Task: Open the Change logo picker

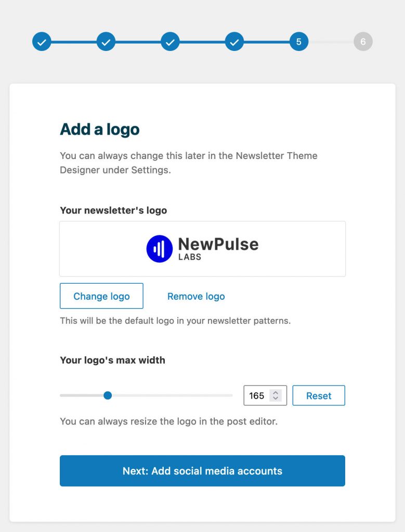Action: [101, 296]
